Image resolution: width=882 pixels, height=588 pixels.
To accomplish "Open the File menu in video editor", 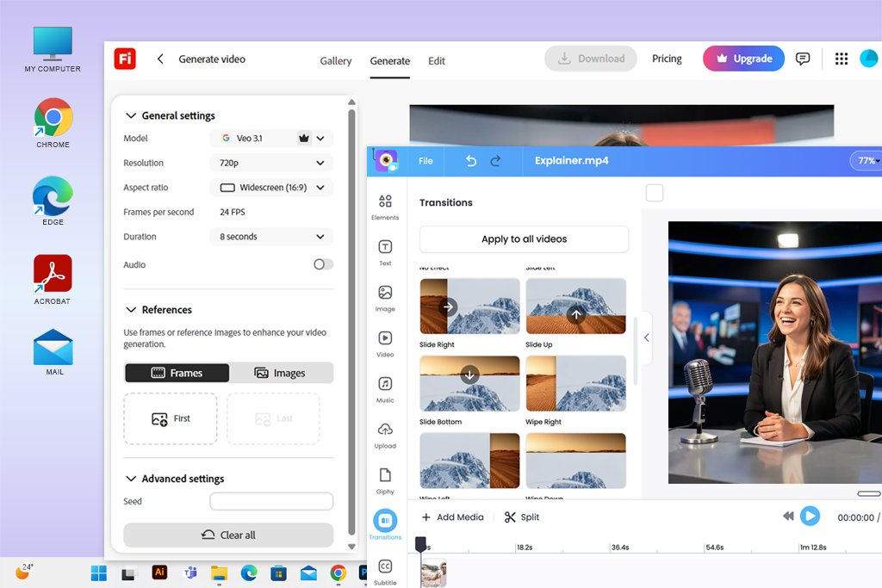I will (425, 161).
